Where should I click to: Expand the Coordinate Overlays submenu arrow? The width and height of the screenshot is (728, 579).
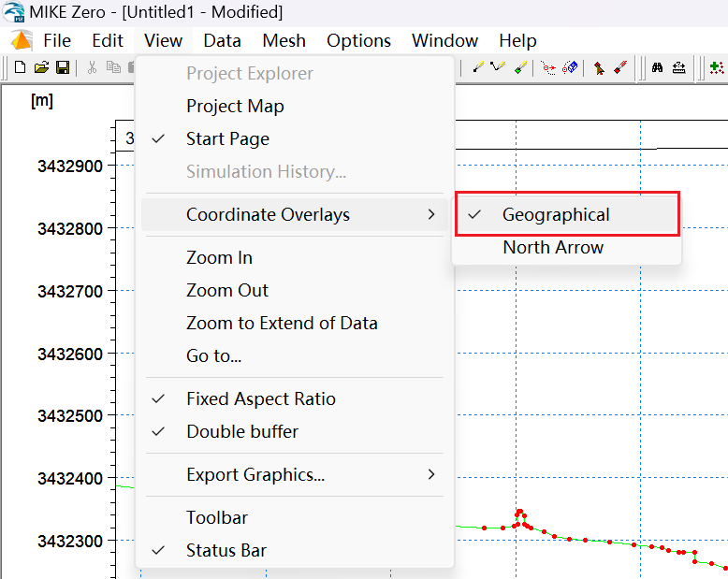pyautogui.click(x=431, y=214)
